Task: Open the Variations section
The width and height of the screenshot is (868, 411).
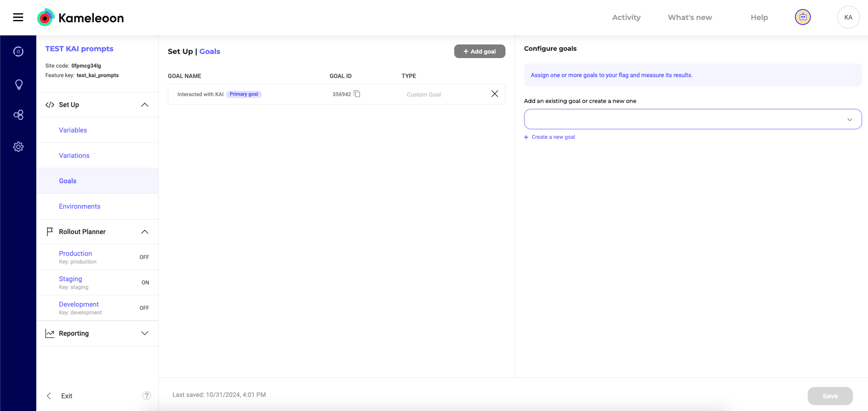Action: point(74,156)
